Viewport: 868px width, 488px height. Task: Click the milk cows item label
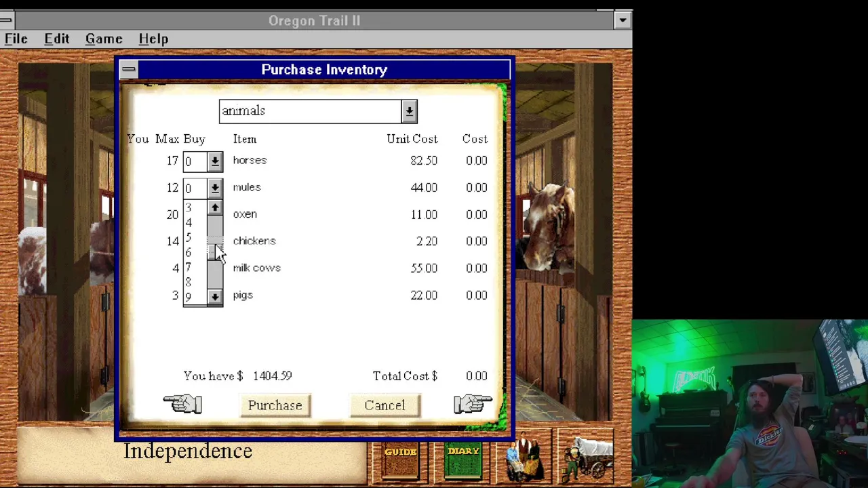click(256, 268)
